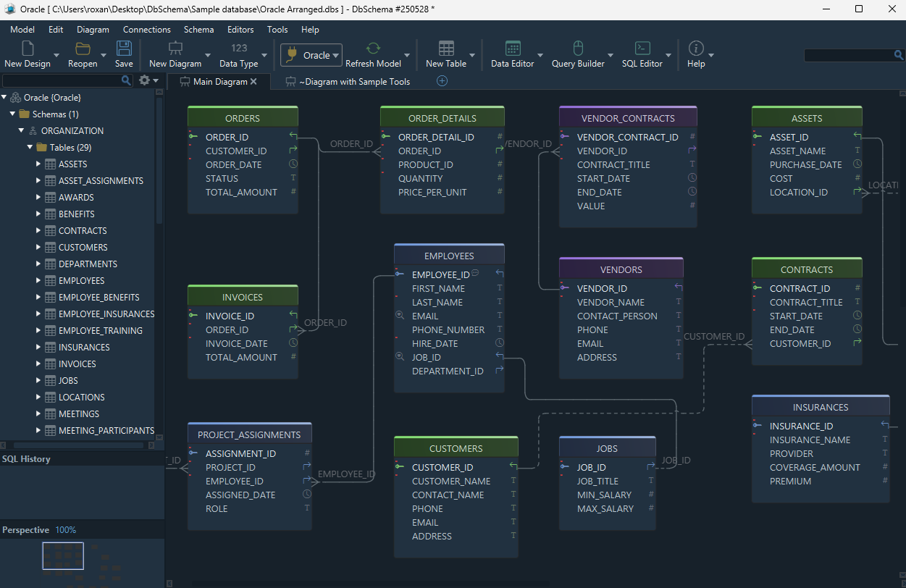
Task: Click the tree search magnifier icon
Action: pos(126,80)
